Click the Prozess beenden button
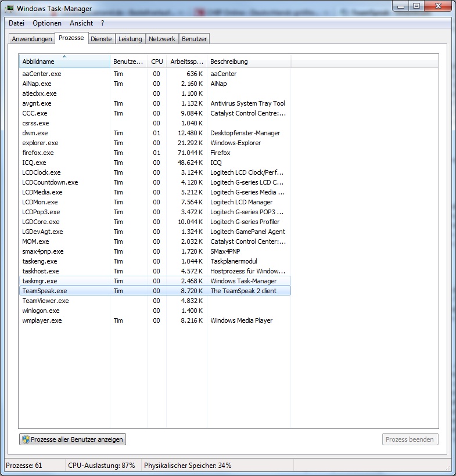This screenshot has height=476, width=456. click(x=410, y=439)
